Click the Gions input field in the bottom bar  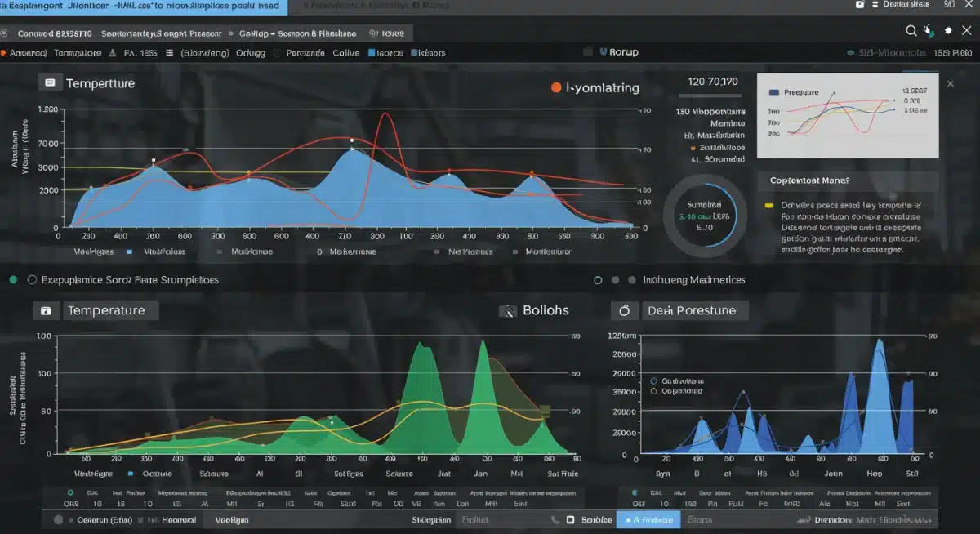point(700,519)
